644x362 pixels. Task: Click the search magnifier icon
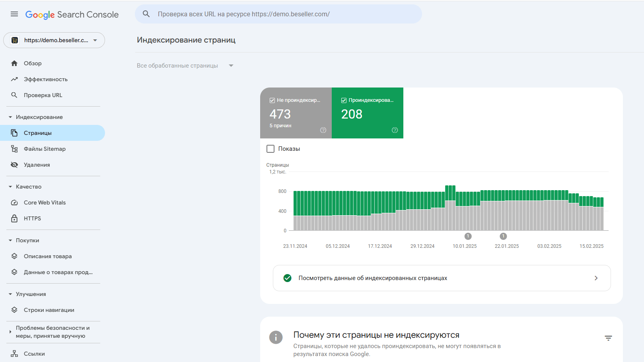[146, 14]
